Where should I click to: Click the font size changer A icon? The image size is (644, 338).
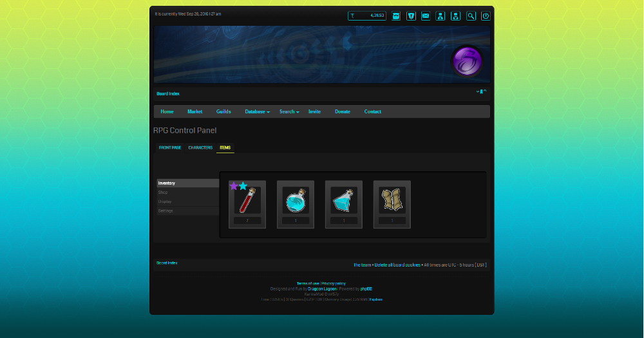(x=481, y=92)
